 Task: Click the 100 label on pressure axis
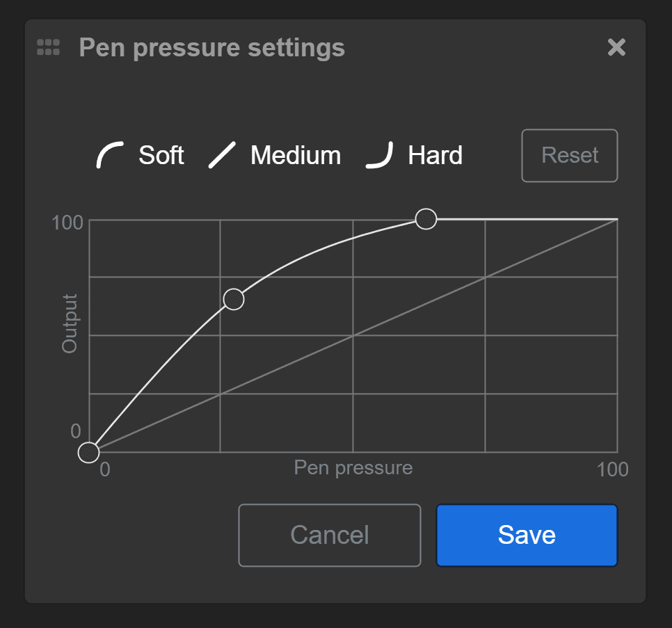tap(612, 469)
